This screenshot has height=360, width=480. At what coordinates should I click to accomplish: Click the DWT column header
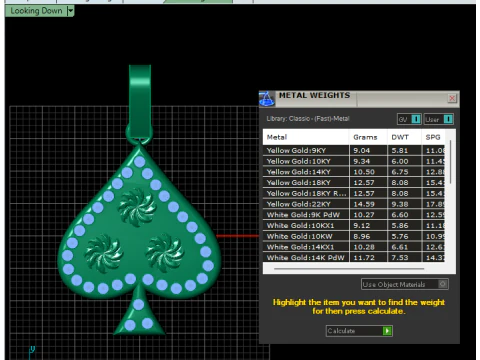pos(404,137)
